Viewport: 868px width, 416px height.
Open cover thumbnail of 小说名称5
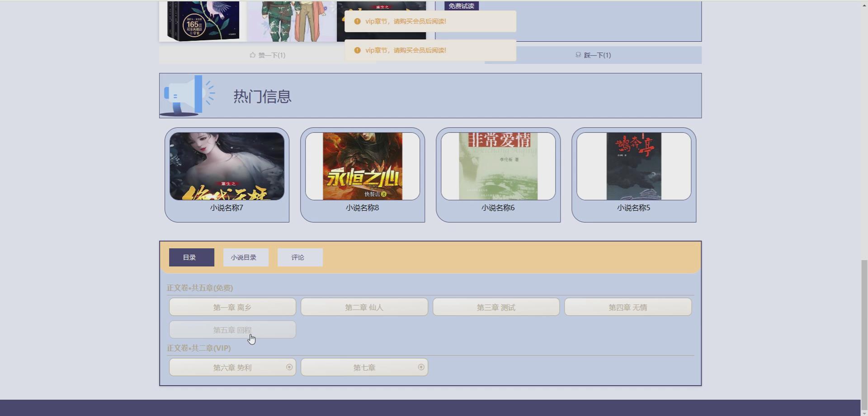click(x=634, y=166)
